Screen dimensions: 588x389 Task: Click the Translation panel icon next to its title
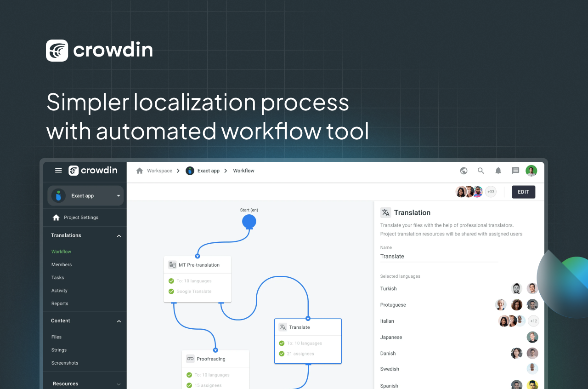[x=386, y=212]
